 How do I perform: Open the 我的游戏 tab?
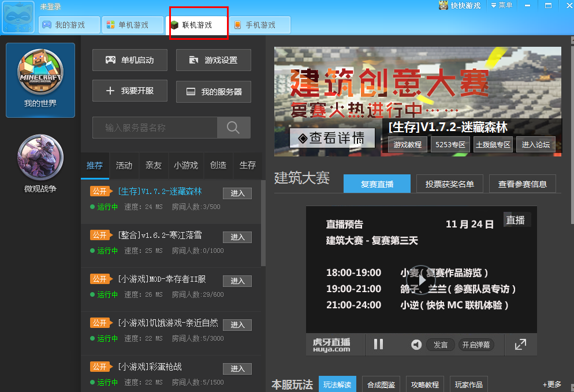tap(69, 25)
